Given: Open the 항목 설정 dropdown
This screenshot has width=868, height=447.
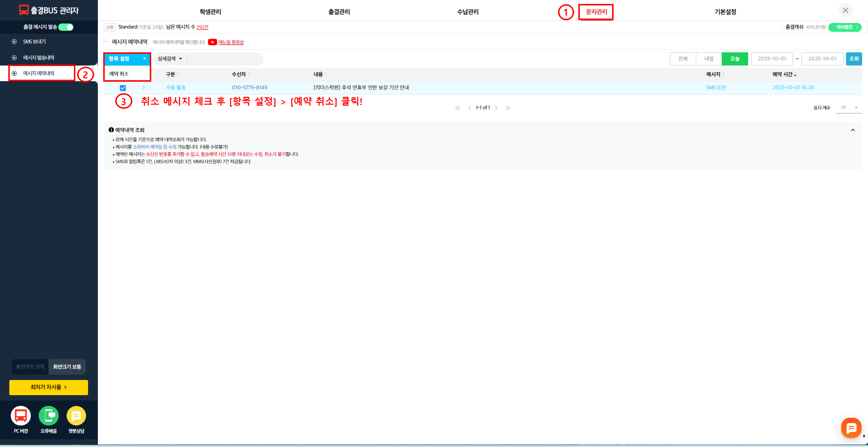Looking at the screenshot, I should [127, 59].
